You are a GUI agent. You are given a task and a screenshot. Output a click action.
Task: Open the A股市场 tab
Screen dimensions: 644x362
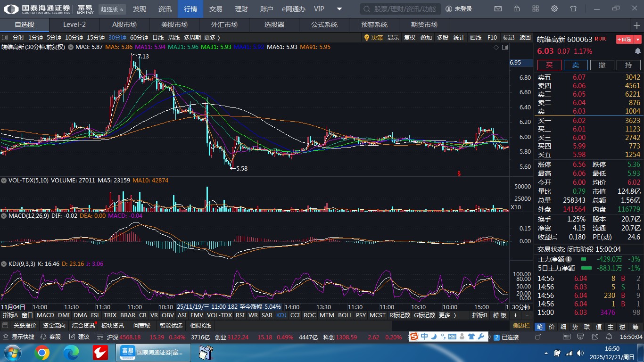coord(124,25)
